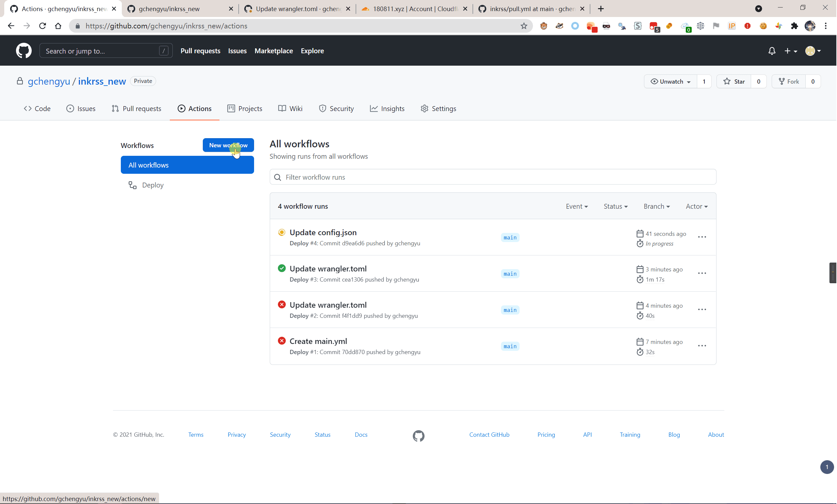837x504 pixels.
Task: Switch to the Code tab
Action: [x=37, y=109]
